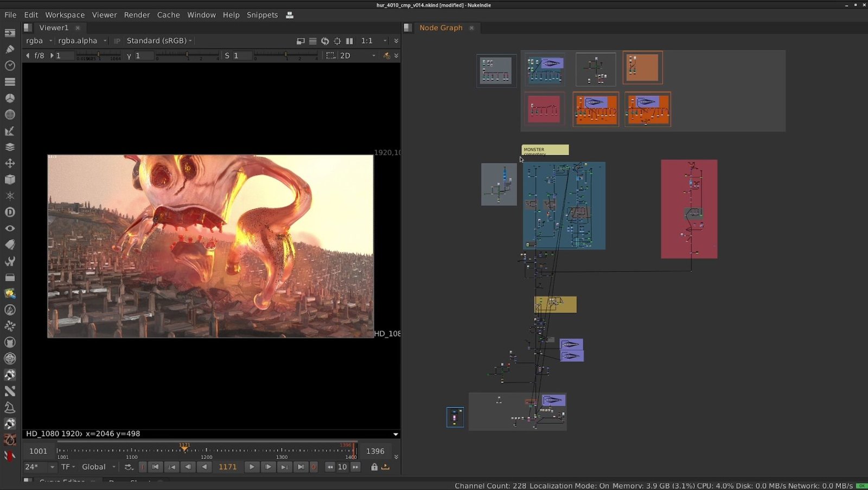Toggle the ROI region selector
Image resolution: width=868 pixels, height=490 pixels.
click(x=330, y=55)
